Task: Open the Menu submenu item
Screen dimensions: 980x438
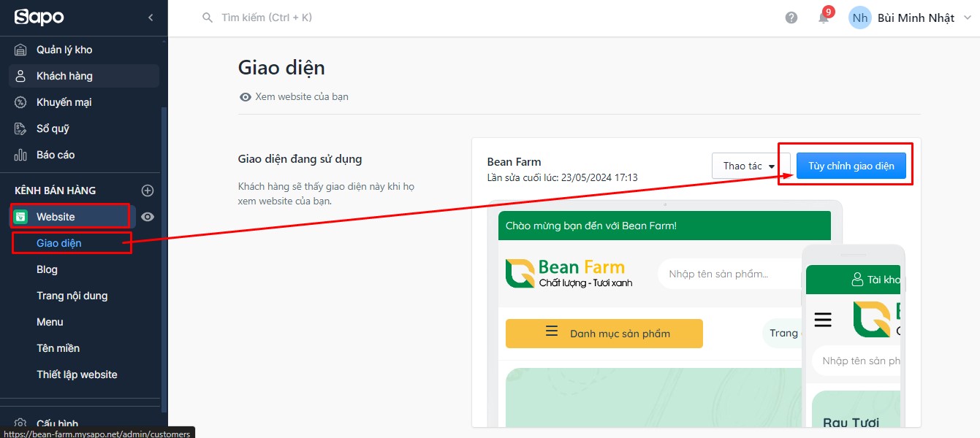Action: click(x=50, y=322)
